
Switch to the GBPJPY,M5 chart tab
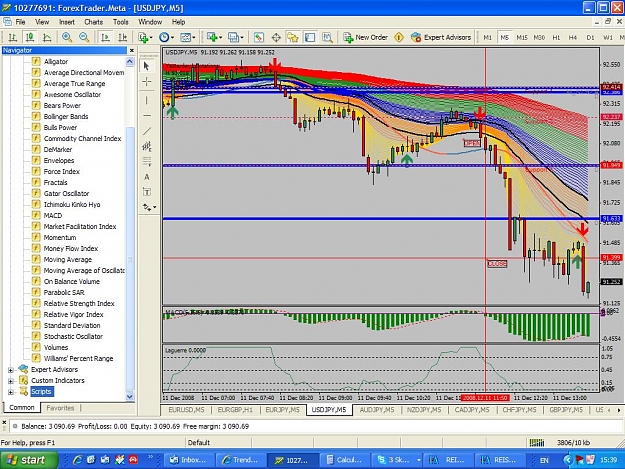click(x=566, y=410)
